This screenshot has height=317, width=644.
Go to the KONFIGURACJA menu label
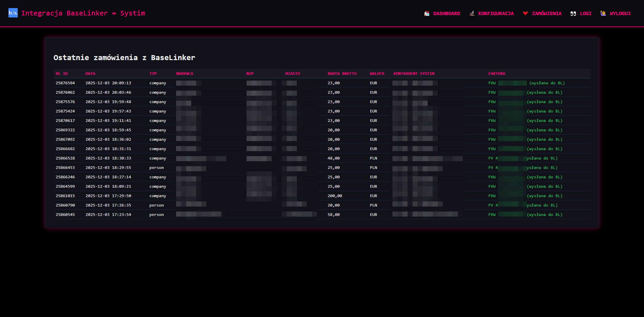pos(496,13)
